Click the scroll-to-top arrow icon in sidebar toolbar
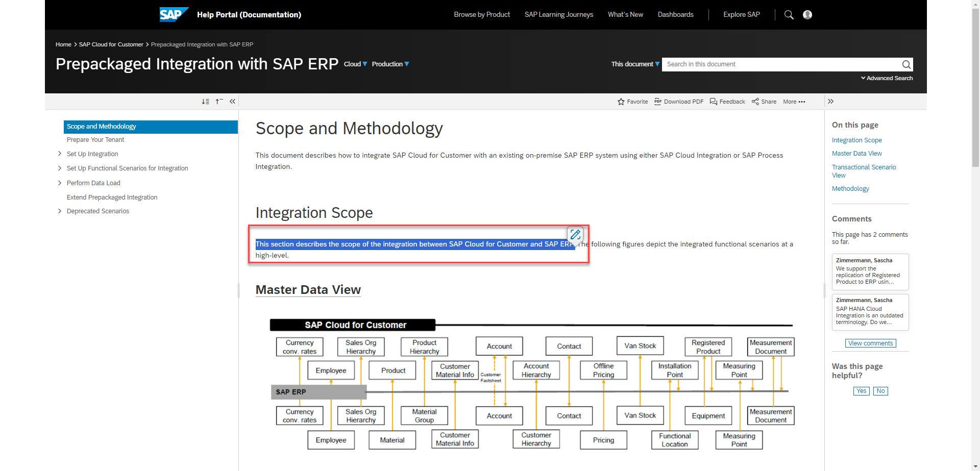Screen dimensions: 980x471 tap(219, 102)
